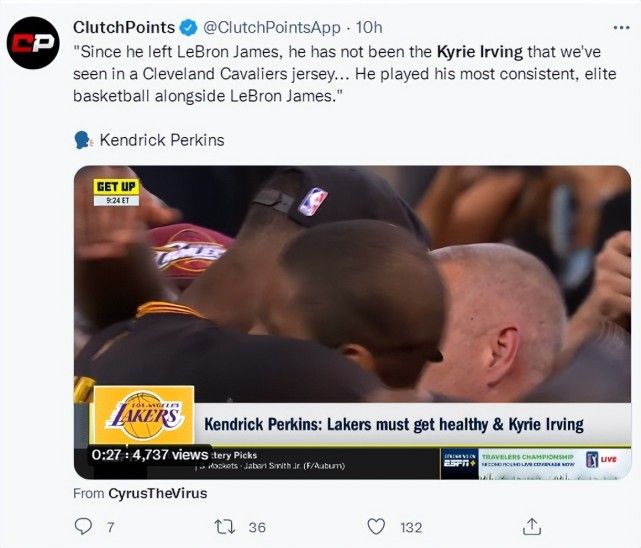Viewport: 641px width, 548px height.
Task: Click the like count 132
Action: (x=411, y=527)
